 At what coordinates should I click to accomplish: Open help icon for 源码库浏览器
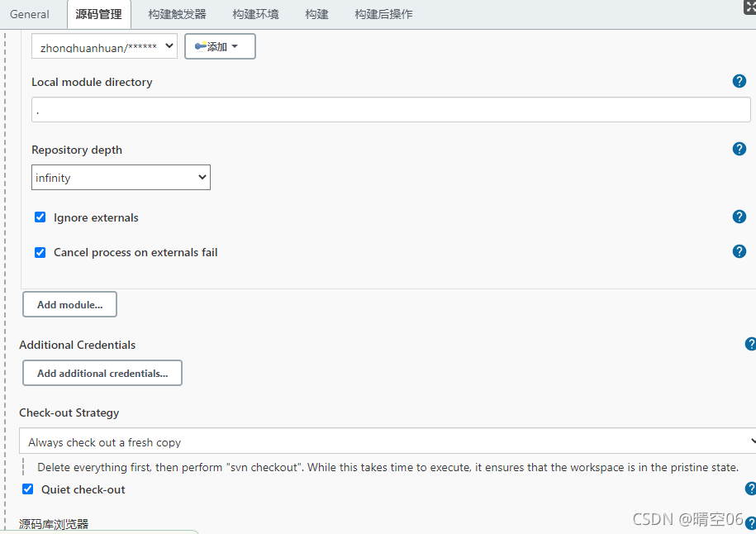coord(750,523)
